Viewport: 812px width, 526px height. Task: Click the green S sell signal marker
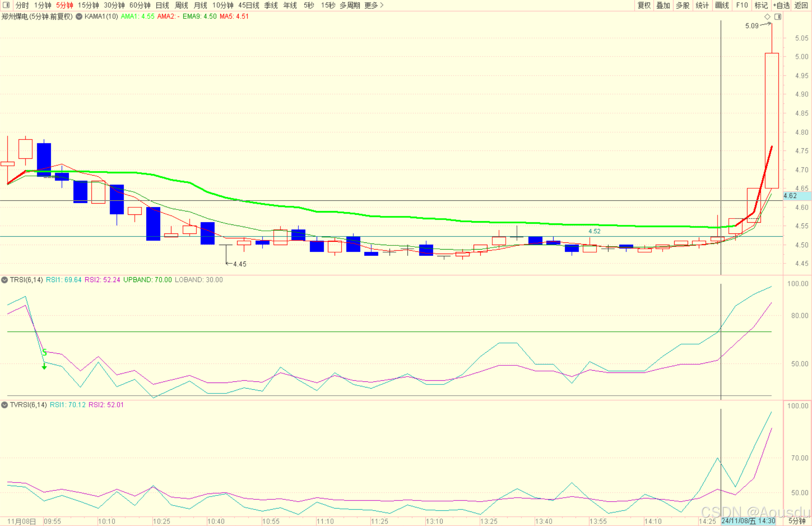[44, 352]
